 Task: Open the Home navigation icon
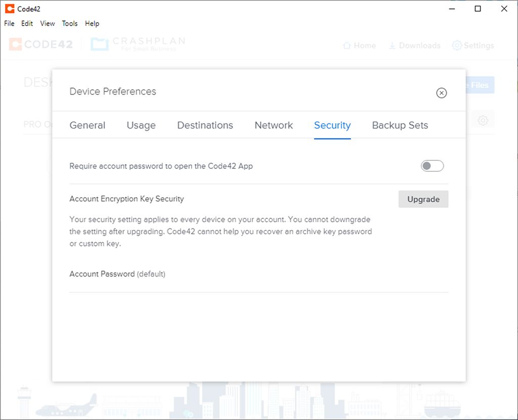pos(359,45)
